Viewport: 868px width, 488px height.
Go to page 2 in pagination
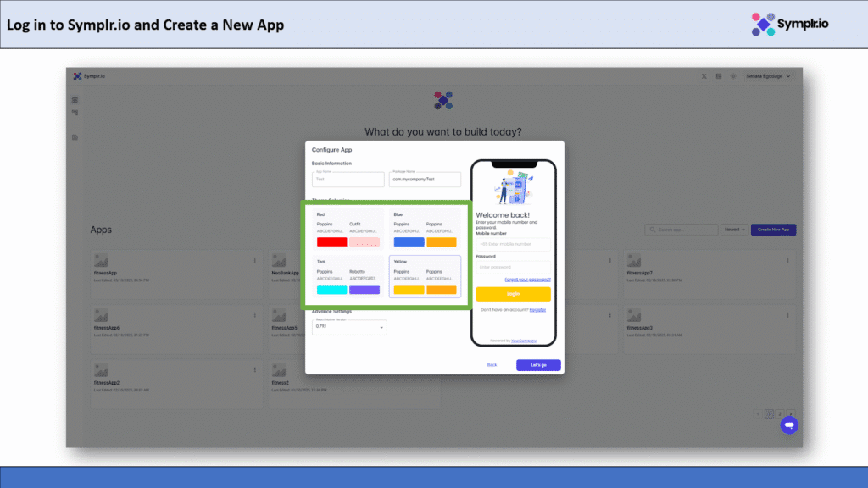click(779, 413)
